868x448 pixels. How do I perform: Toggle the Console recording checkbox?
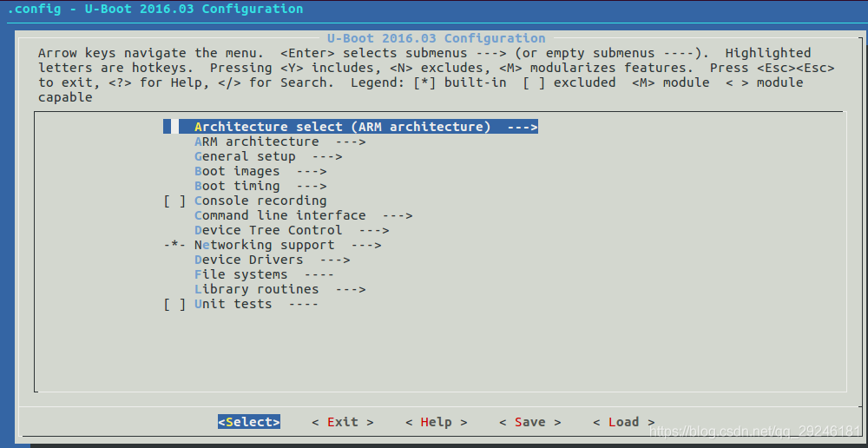pyautogui.click(x=174, y=201)
